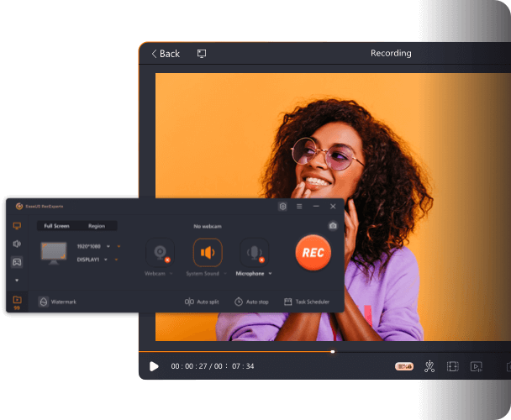Viewport: 511px width, 420px height.
Task: Select audio recording mode speaker icon
Action: 17,244
